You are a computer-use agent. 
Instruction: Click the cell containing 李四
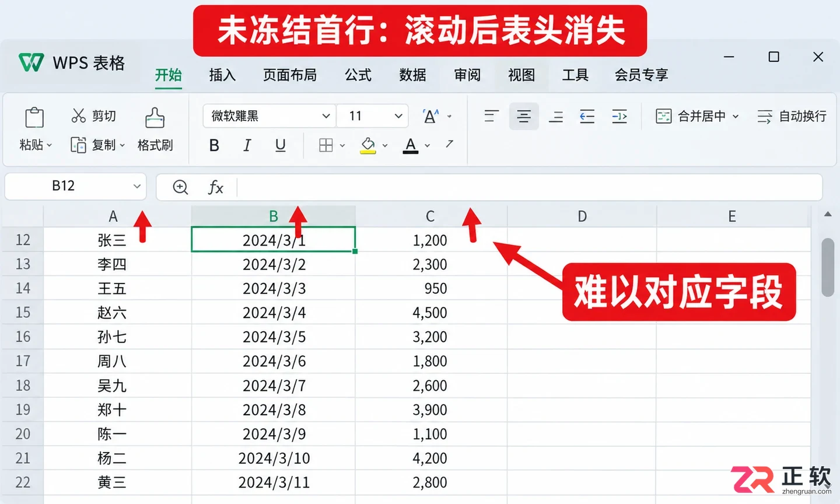(x=117, y=264)
